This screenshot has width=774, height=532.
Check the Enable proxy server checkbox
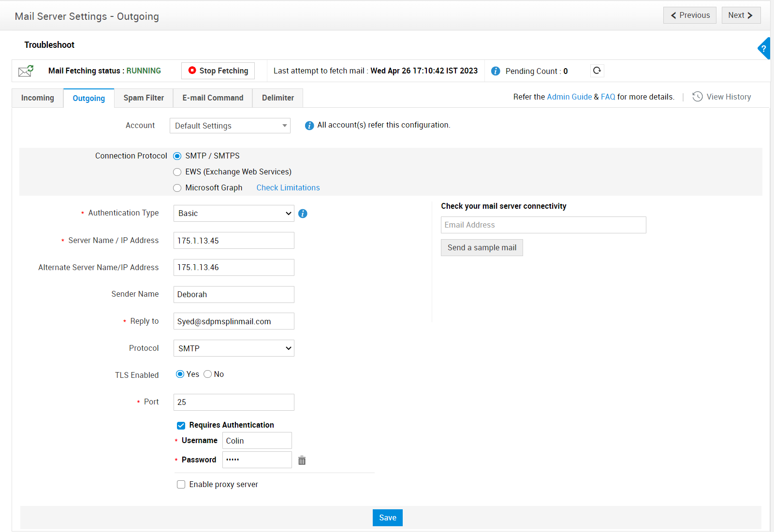[181, 485]
